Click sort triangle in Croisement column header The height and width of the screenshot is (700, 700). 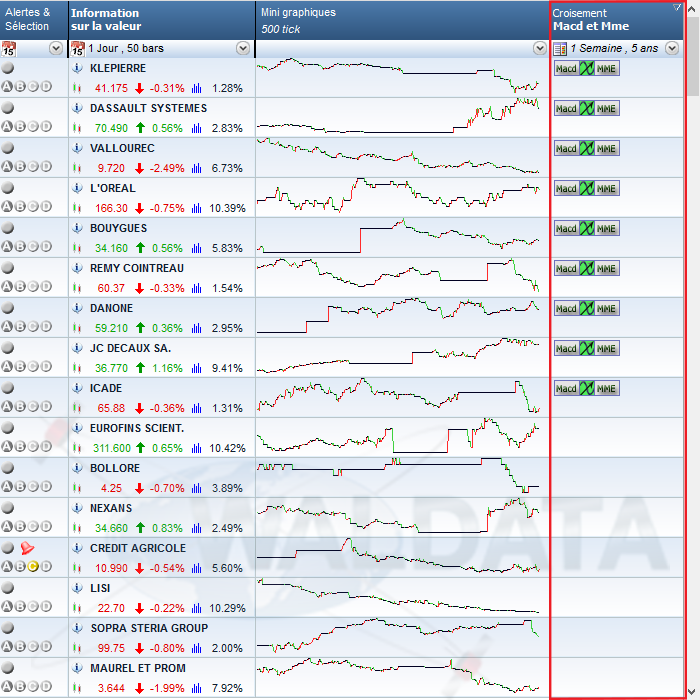click(677, 7)
